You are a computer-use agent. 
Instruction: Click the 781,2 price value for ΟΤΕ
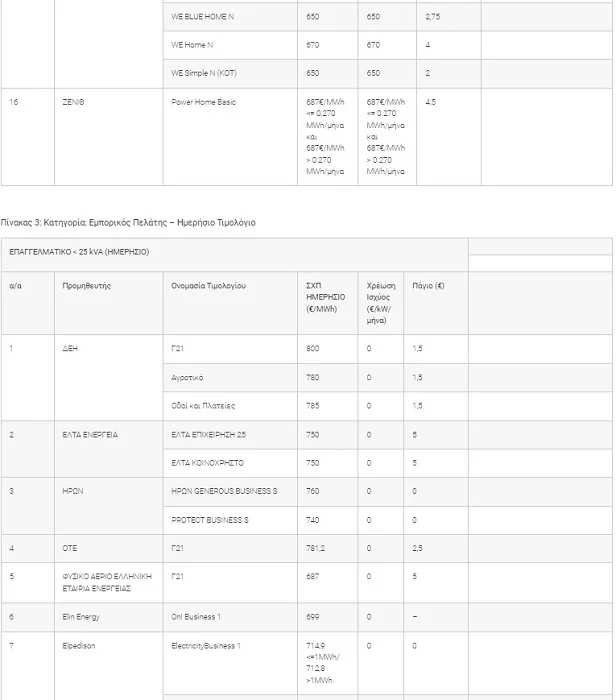317,548
